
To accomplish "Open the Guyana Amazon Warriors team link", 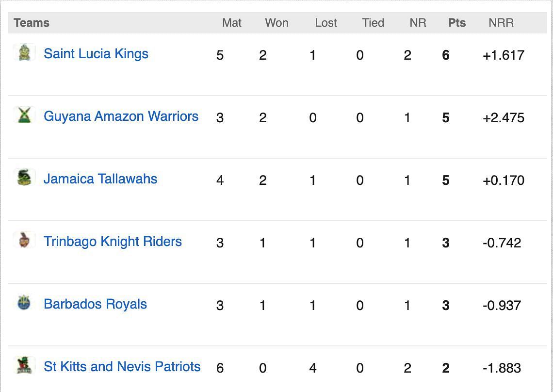I will (x=121, y=116).
